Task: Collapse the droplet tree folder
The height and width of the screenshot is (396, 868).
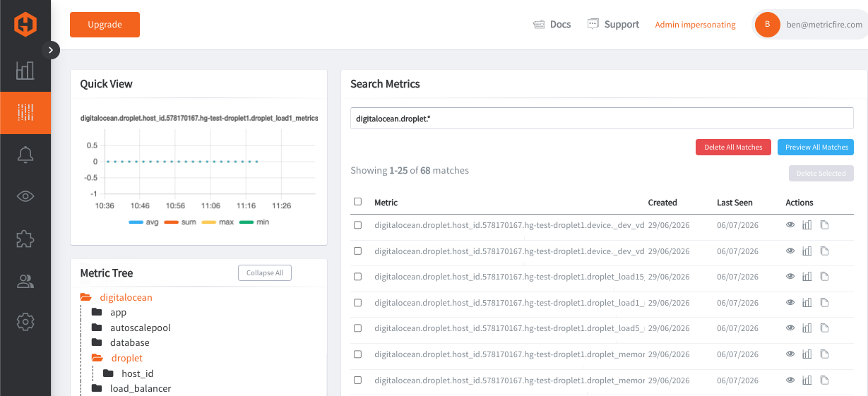Action: tap(97, 358)
